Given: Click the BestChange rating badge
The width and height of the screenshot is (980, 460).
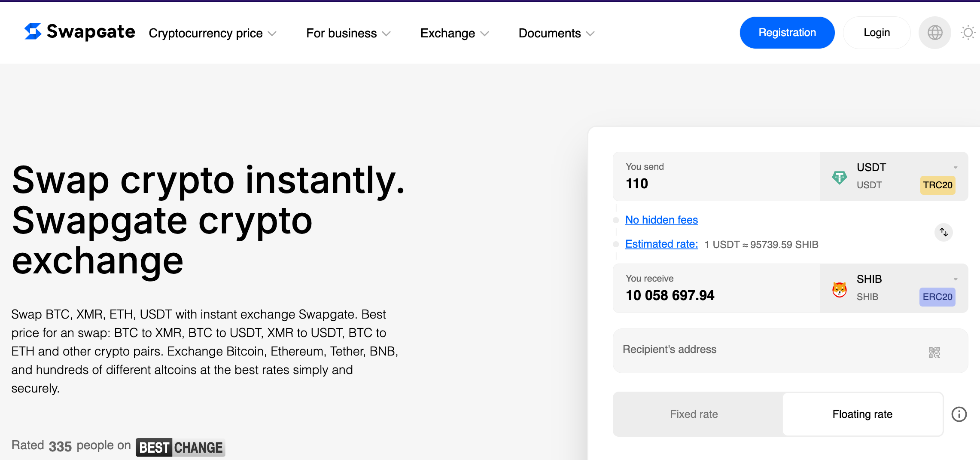Looking at the screenshot, I should (x=180, y=448).
